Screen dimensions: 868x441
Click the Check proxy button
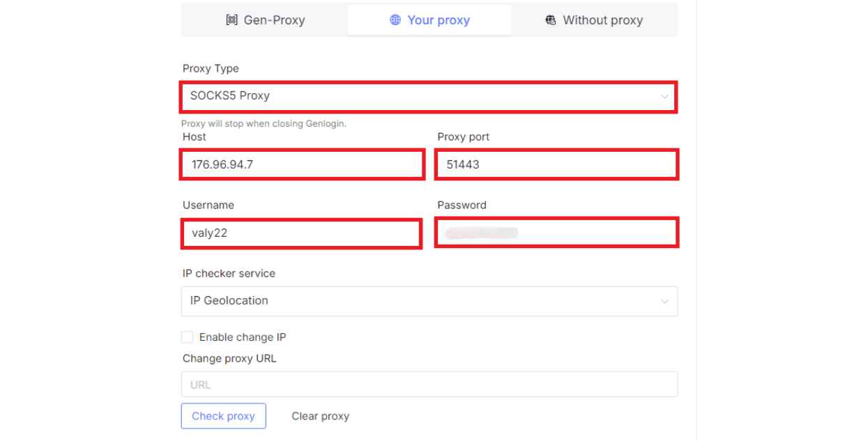[223, 416]
